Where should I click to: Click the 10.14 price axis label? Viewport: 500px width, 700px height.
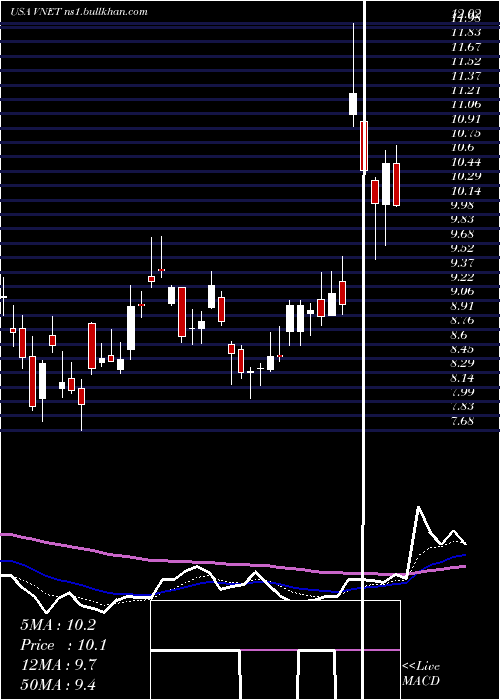pos(466,191)
